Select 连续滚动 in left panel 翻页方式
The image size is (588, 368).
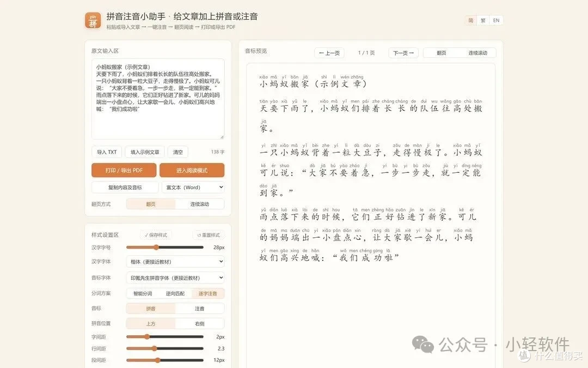(x=199, y=204)
